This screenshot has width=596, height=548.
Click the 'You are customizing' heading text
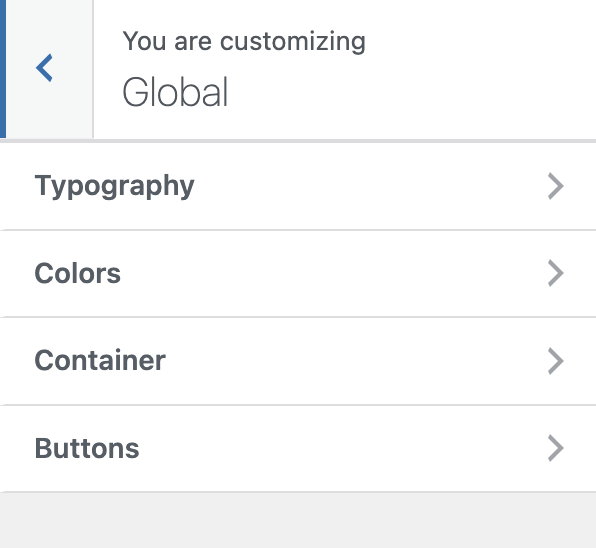pyautogui.click(x=244, y=41)
